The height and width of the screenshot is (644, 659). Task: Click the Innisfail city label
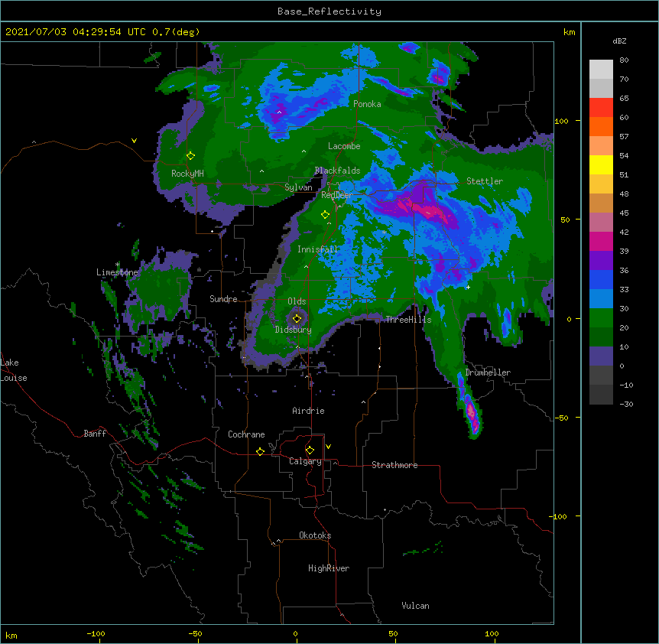[x=317, y=249]
